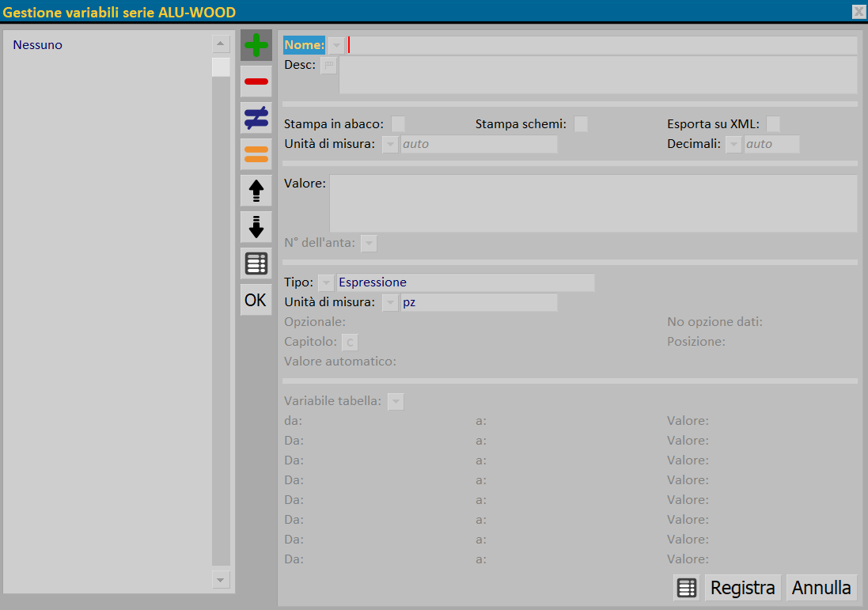The image size is (868, 610).
Task: Expand the Decimali dropdown
Action: 733,145
